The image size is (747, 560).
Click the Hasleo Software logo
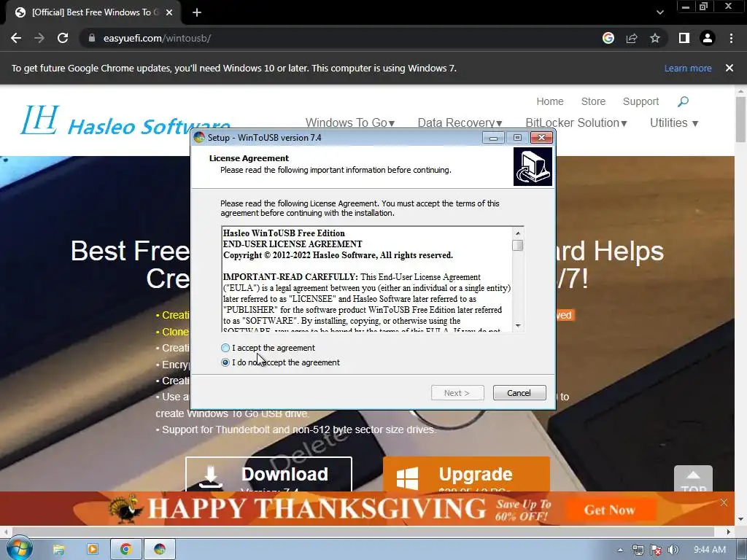point(125,121)
